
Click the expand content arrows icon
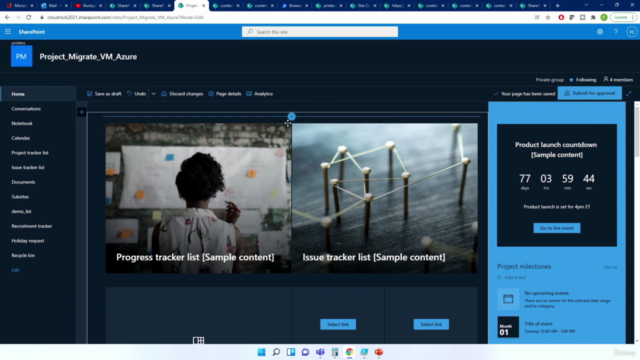(x=629, y=93)
